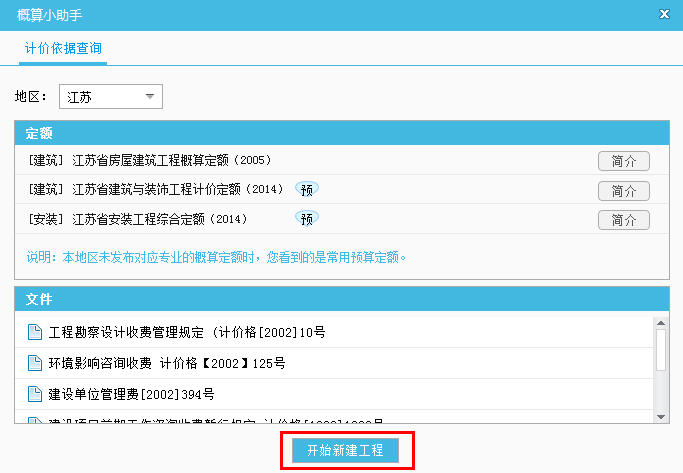Open 简介 for 江苏省房屋建筑工程概算定额 (2005)
This screenshot has height=473, width=683.
tap(623, 161)
